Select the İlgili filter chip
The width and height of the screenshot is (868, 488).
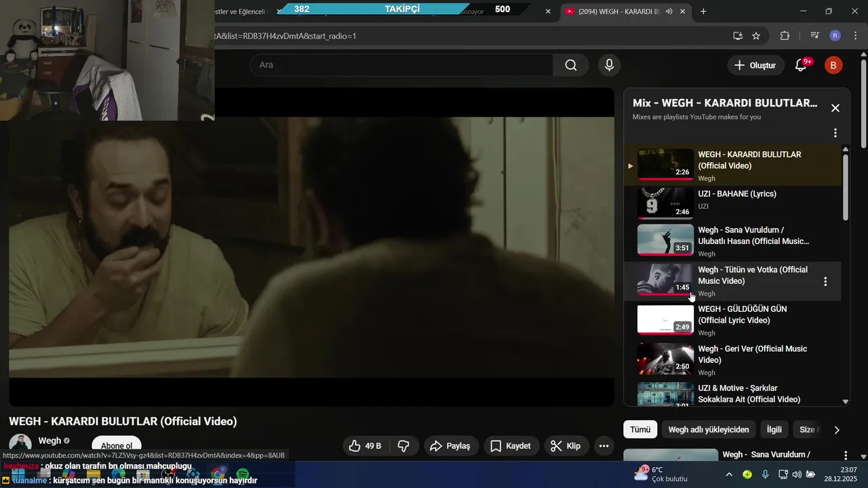(774, 430)
